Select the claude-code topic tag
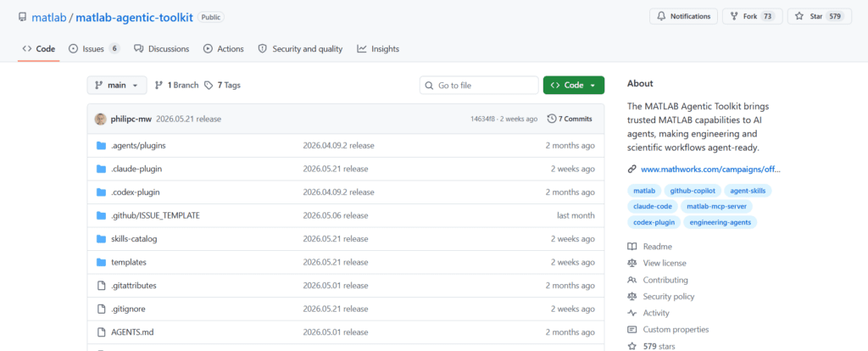The width and height of the screenshot is (868, 351). click(x=653, y=207)
